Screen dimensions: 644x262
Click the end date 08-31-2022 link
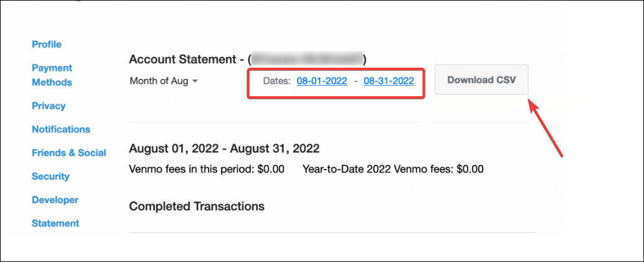point(389,81)
